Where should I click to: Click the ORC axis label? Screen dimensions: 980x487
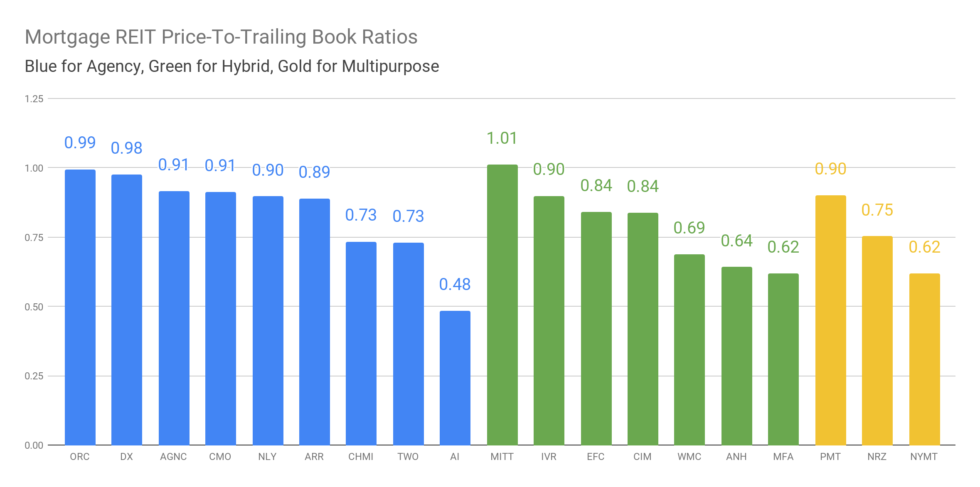(80, 457)
